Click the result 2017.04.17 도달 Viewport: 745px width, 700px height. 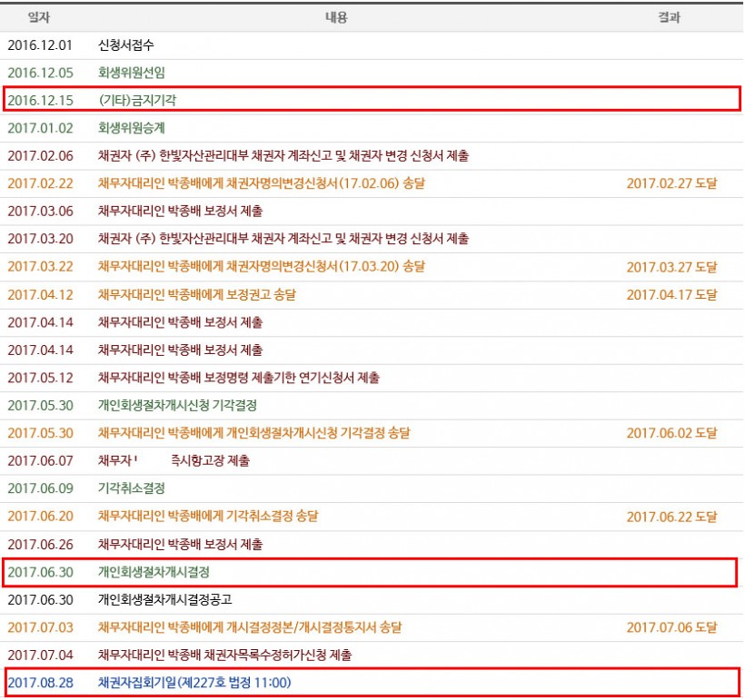coord(671,295)
